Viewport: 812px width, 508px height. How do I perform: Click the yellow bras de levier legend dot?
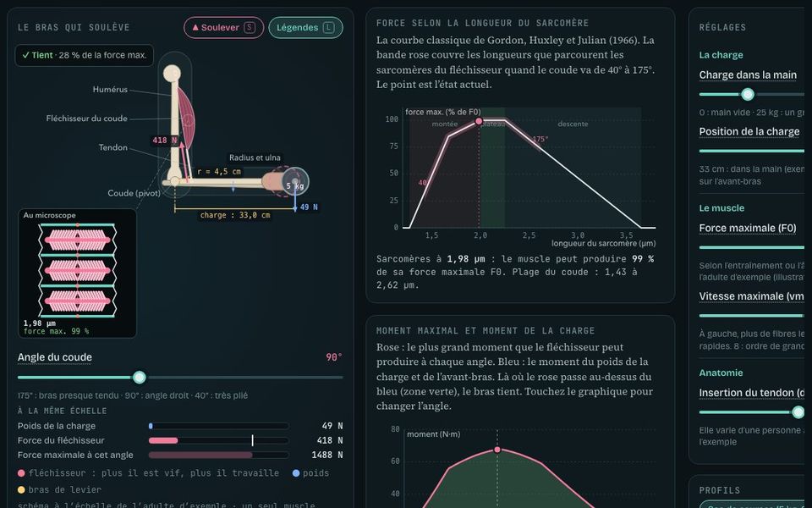point(21,489)
